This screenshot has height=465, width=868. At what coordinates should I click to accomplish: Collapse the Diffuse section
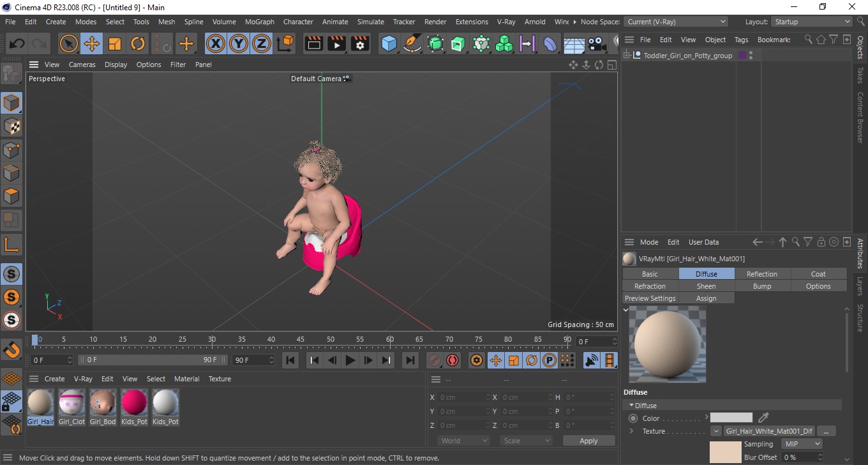(x=632, y=406)
